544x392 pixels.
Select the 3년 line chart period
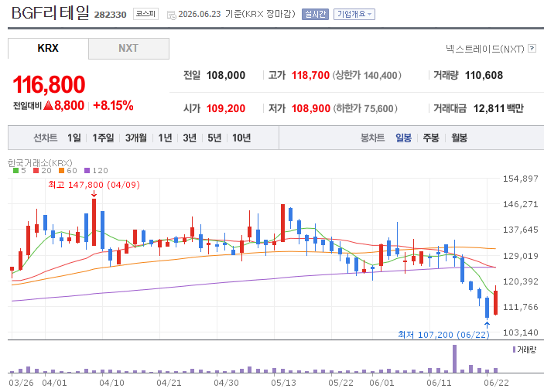tap(190, 138)
